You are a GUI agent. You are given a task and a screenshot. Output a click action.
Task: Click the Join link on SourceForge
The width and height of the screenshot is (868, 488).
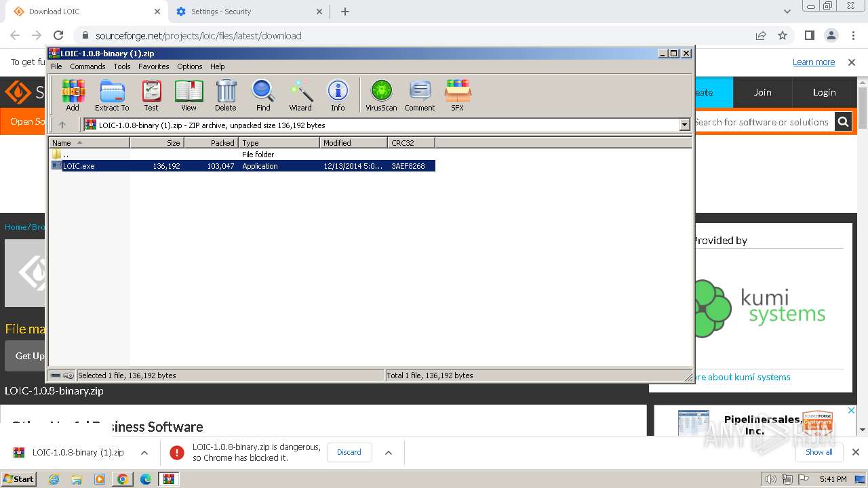click(x=762, y=92)
